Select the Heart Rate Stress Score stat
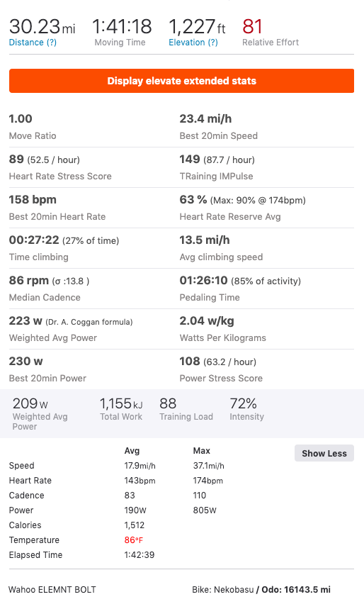 60,167
